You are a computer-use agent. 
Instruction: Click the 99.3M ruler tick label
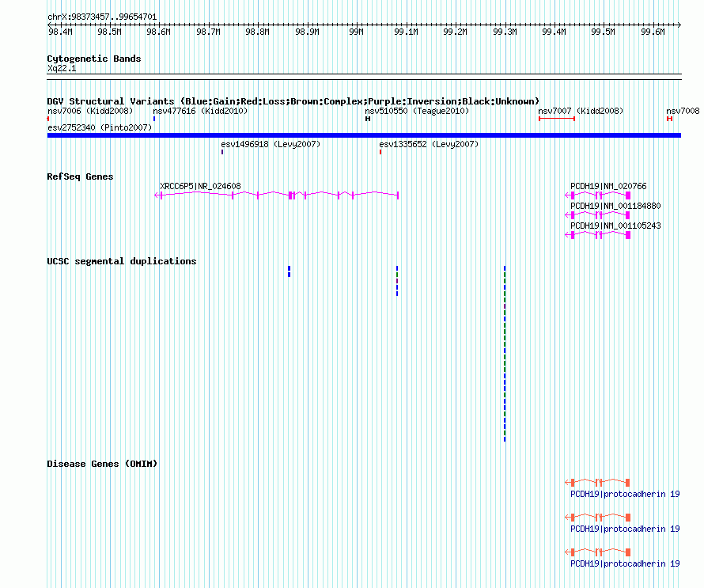[x=505, y=32]
